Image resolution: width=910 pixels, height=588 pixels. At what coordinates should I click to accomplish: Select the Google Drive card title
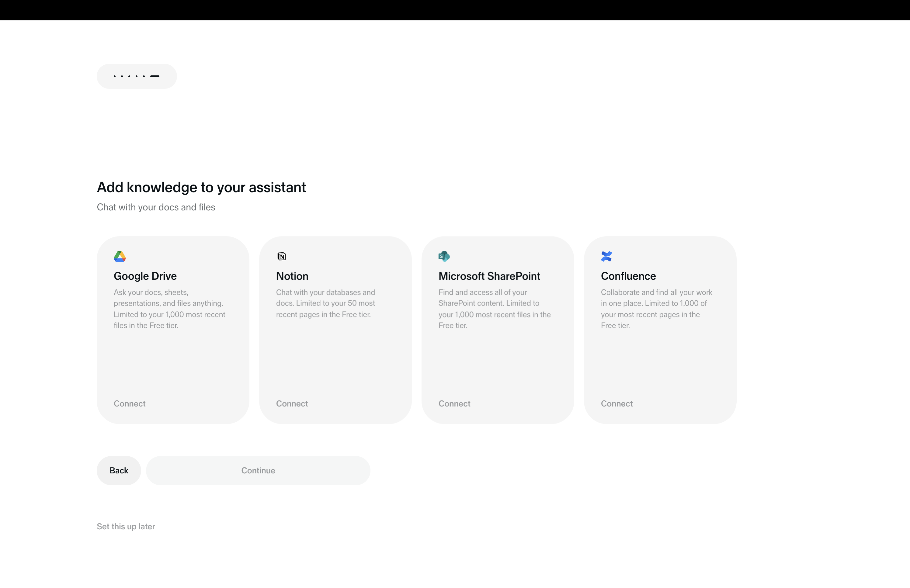(145, 276)
